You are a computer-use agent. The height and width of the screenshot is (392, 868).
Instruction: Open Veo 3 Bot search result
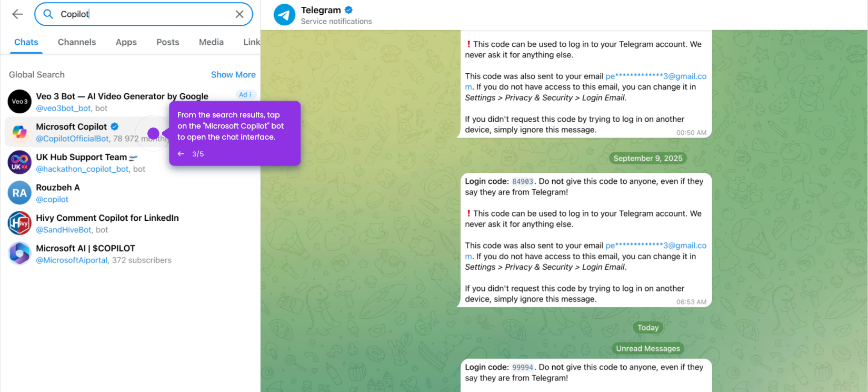coord(131,102)
